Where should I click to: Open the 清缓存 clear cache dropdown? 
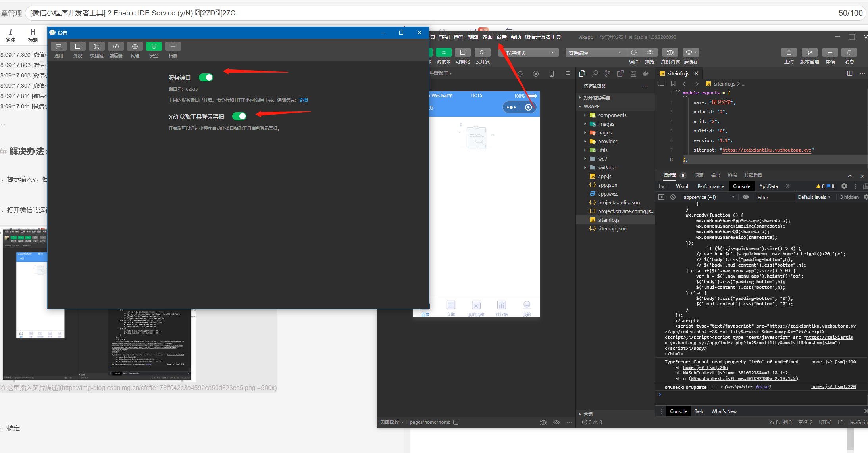(x=691, y=52)
